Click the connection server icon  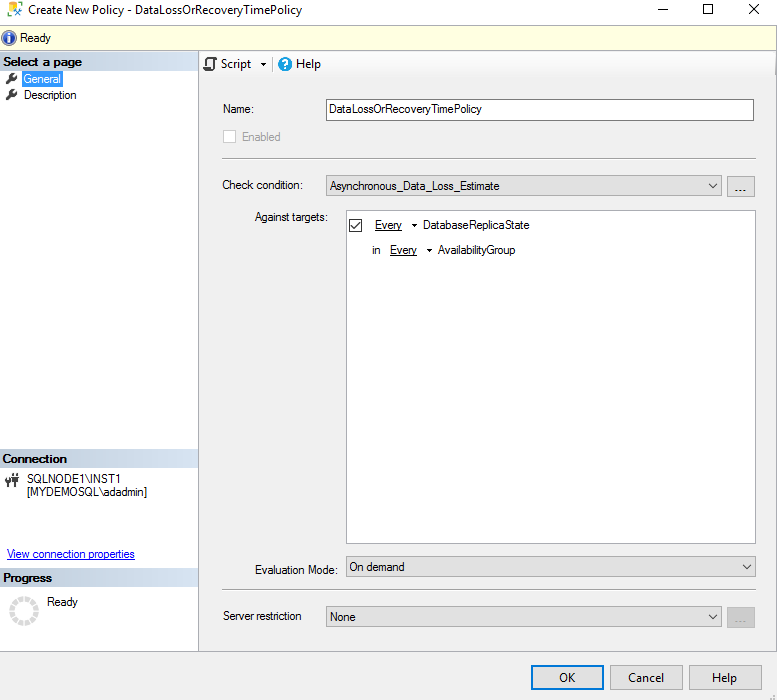(x=12, y=480)
